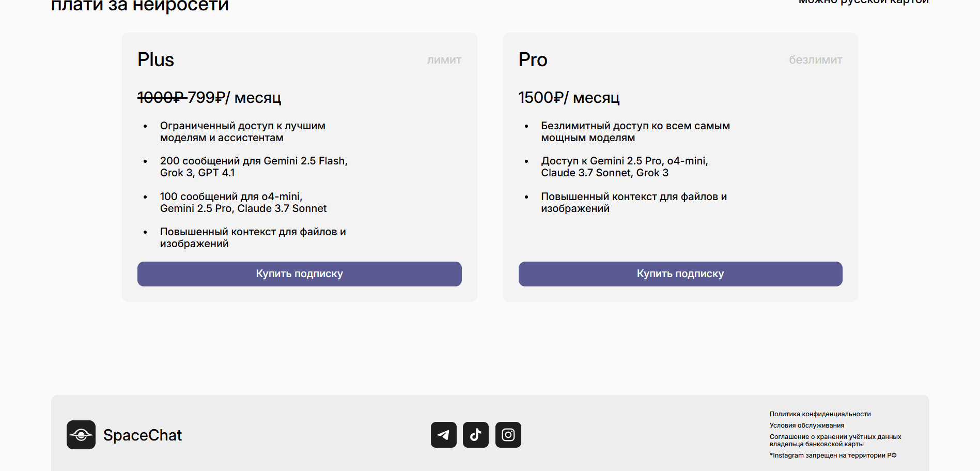Click the лимит label on Plus card
The width and height of the screenshot is (980, 471).
[444, 60]
